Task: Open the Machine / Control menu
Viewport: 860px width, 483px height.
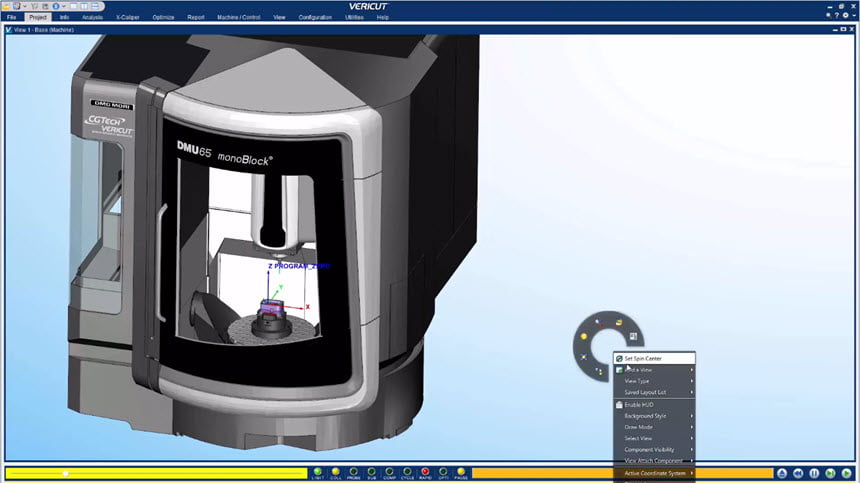Action: [x=239, y=18]
